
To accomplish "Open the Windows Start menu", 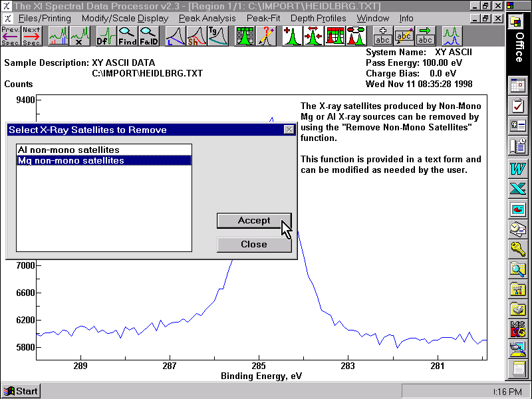I will pos(21,391).
